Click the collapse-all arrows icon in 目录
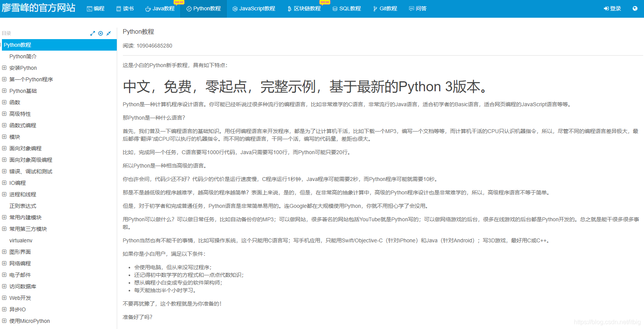The height and width of the screenshot is (329, 644). [109, 33]
